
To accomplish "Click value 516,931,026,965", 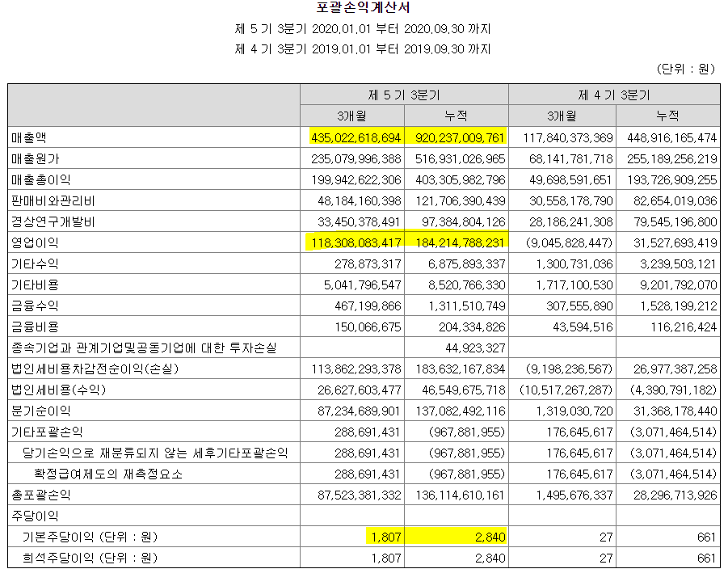I will point(460,159).
